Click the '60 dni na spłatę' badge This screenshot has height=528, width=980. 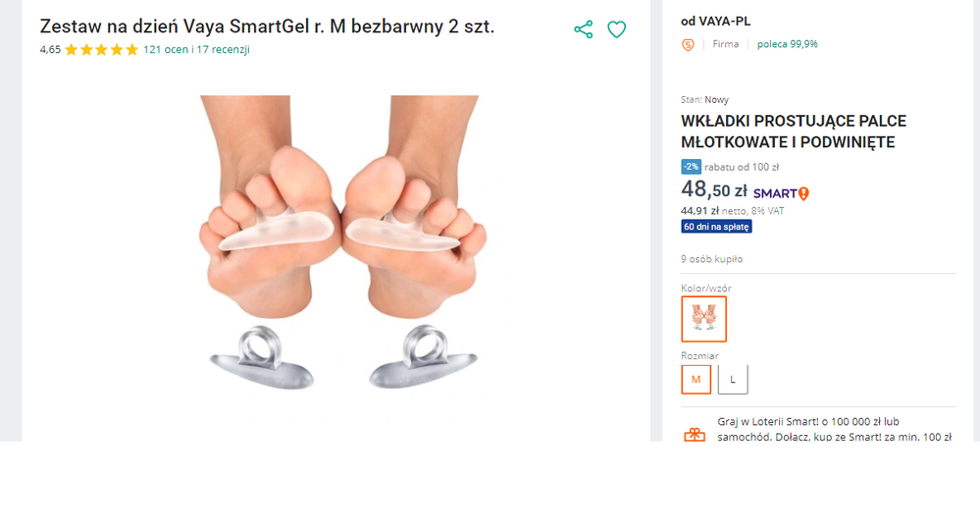716,227
